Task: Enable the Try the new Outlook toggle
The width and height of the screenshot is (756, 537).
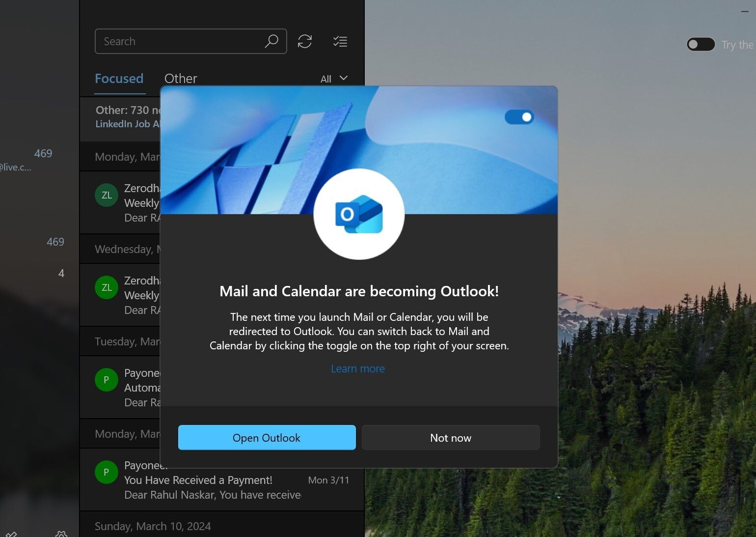Action: [x=701, y=45]
